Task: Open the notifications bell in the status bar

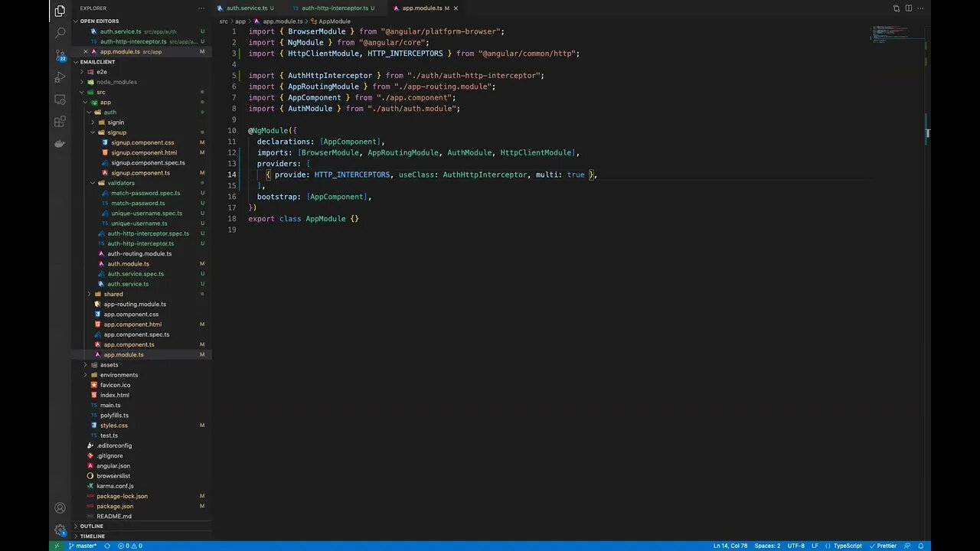Action: click(922, 546)
